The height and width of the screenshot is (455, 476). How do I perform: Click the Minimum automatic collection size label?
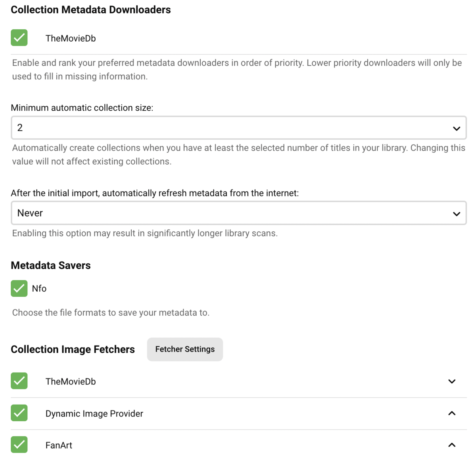coord(82,108)
